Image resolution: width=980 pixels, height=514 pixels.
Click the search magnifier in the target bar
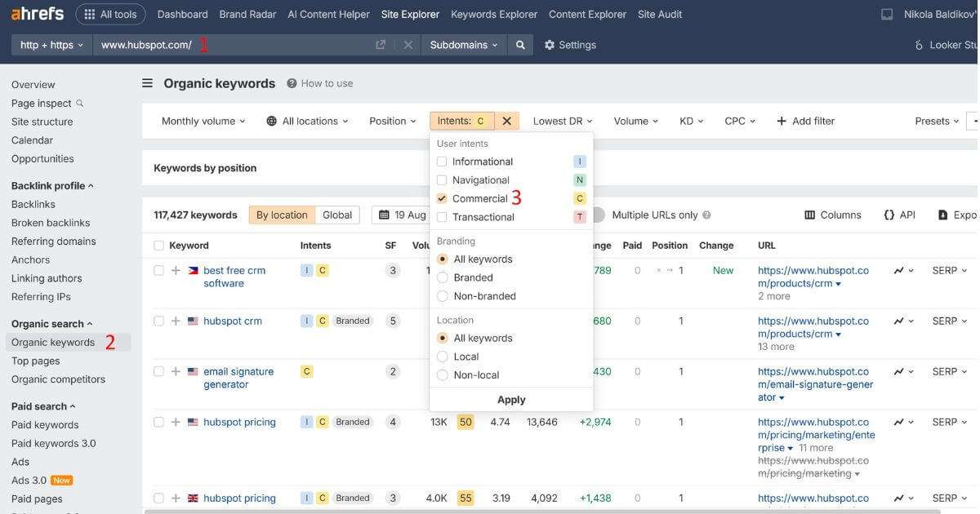click(x=520, y=45)
